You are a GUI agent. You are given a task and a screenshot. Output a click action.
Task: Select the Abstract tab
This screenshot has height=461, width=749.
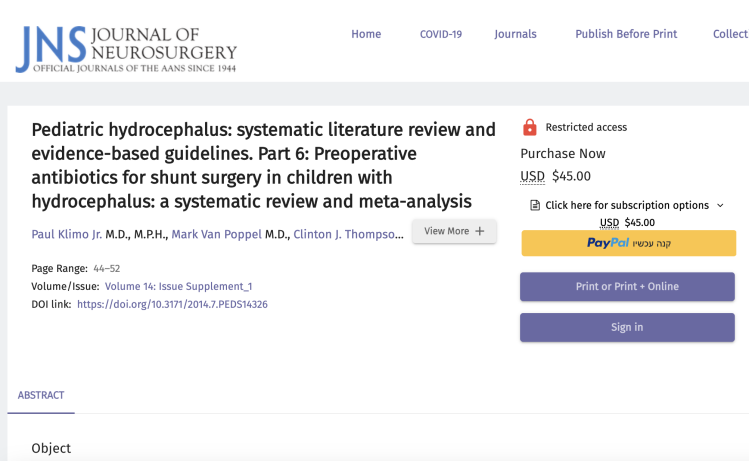(41, 395)
